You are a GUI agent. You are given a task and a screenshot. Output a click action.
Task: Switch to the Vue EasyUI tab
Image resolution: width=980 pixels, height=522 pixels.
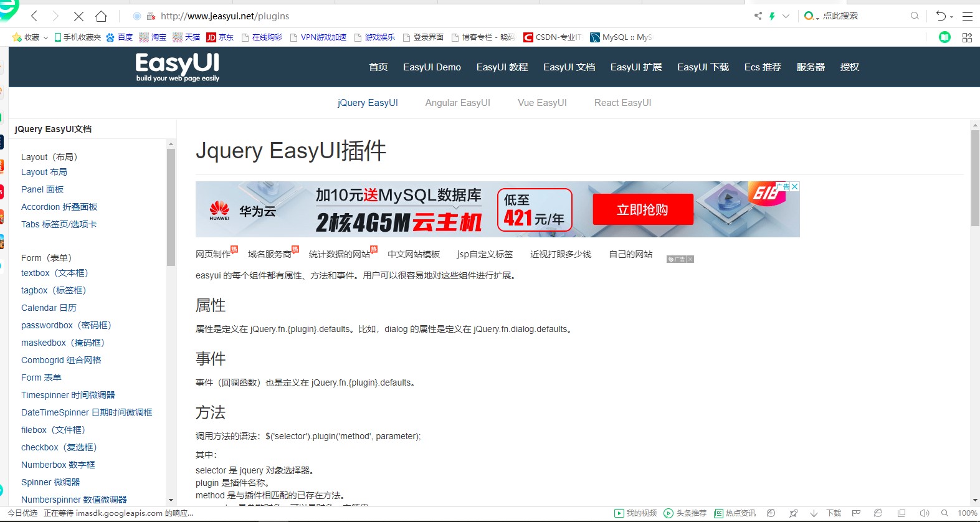pyautogui.click(x=542, y=103)
